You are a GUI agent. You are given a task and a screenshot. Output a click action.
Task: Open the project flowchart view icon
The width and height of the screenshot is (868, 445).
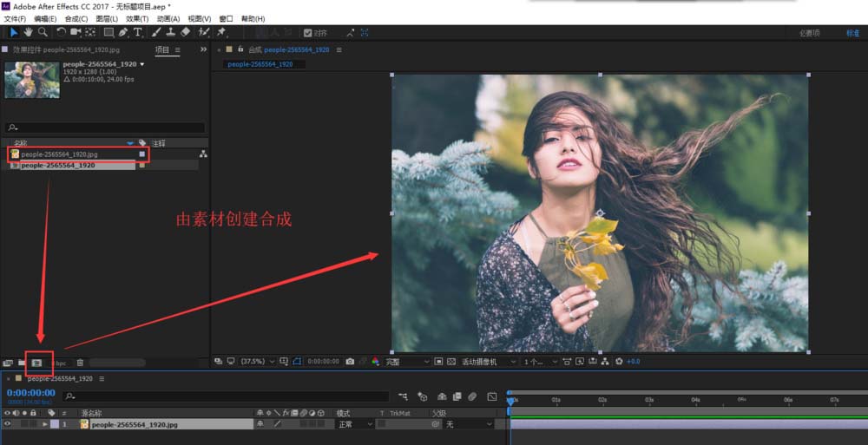pos(203,154)
